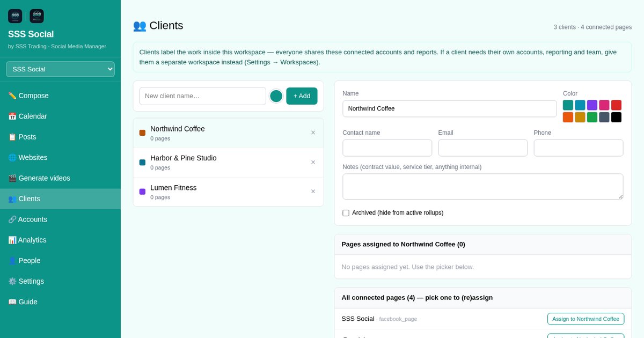The width and height of the screenshot is (644, 338).
Task: Pick the black color swatch
Action: (616, 117)
